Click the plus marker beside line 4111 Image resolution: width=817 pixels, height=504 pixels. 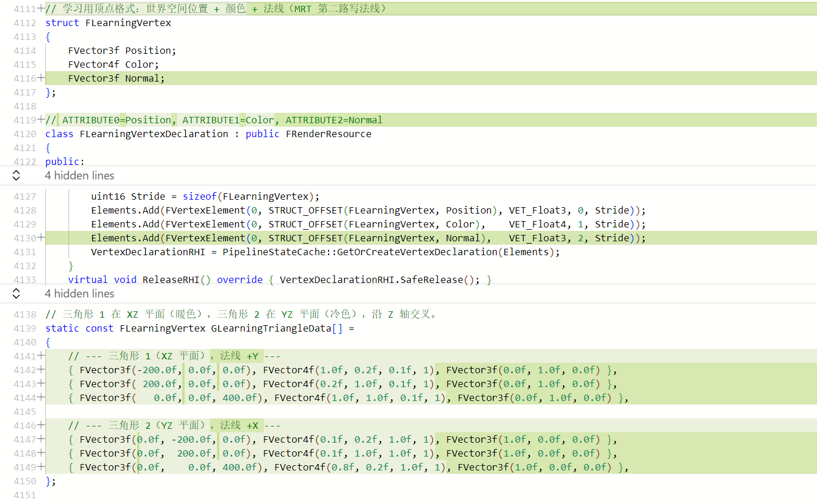tap(41, 9)
